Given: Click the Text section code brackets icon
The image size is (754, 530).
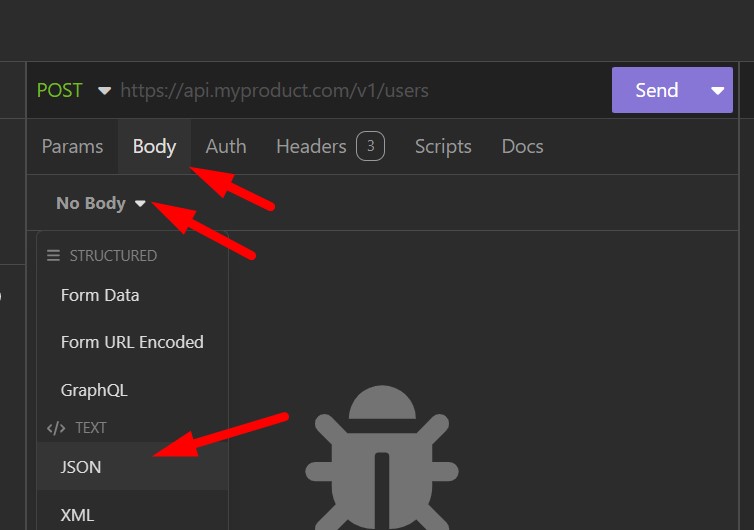Looking at the screenshot, I should click(56, 428).
